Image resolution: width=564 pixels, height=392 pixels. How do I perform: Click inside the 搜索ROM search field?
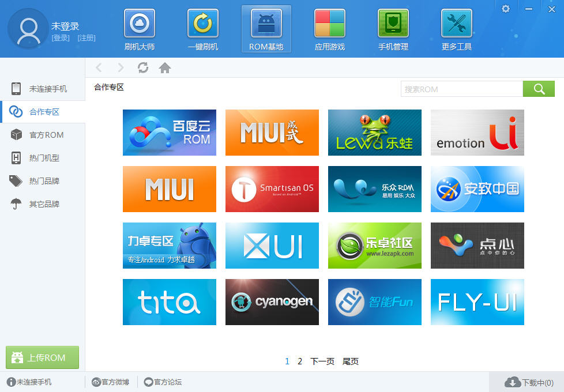(461, 89)
